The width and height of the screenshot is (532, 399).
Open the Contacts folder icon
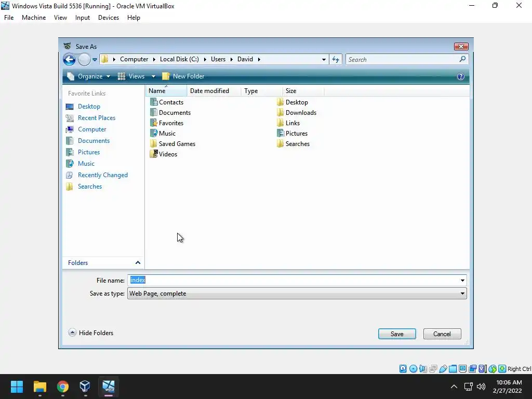tap(154, 102)
